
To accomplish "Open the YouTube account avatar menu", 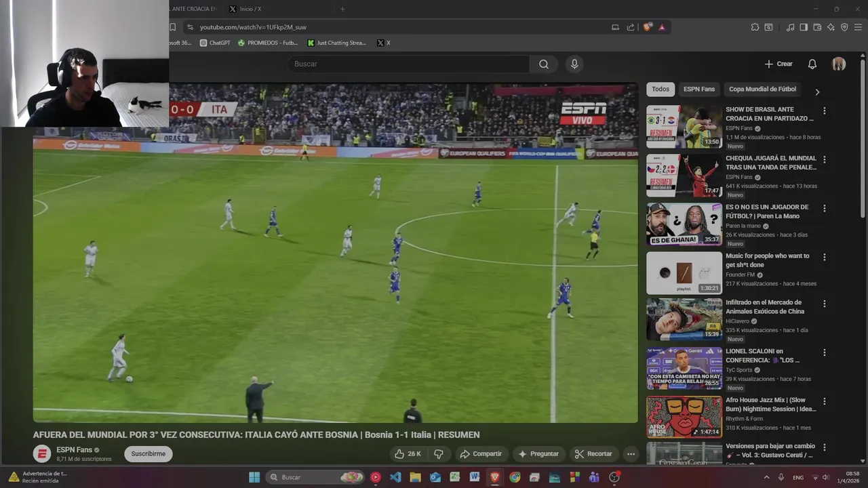I will (839, 64).
